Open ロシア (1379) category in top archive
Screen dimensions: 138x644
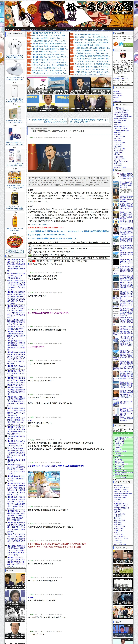pyautogui.click(x=119, y=151)
